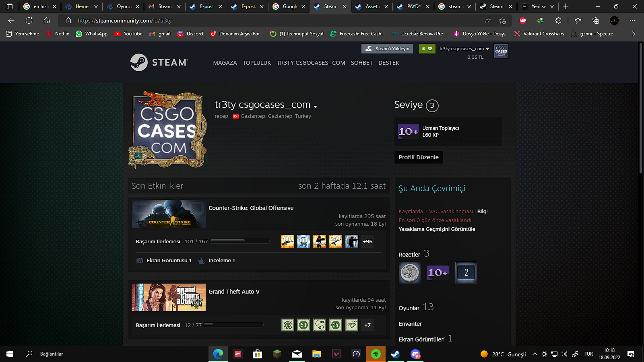The image size is (644, 362).
Task: Add this page to favorites star
Action: coord(502,21)
